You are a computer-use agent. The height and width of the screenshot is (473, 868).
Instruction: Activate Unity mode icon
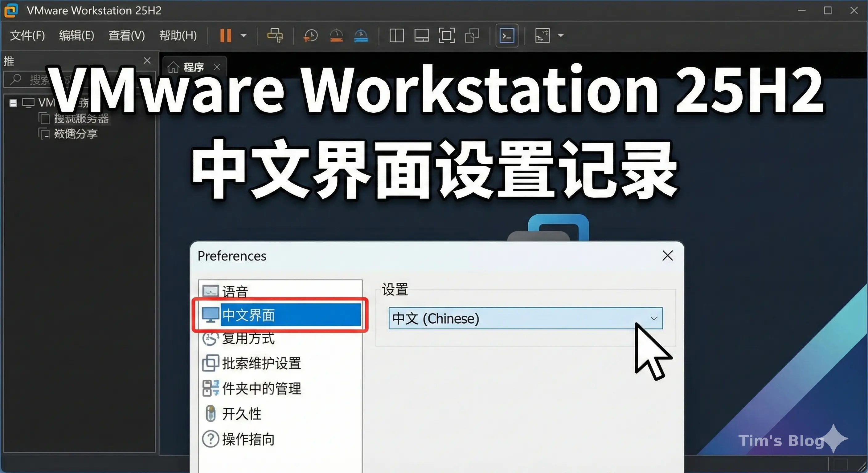coord(472,36)
